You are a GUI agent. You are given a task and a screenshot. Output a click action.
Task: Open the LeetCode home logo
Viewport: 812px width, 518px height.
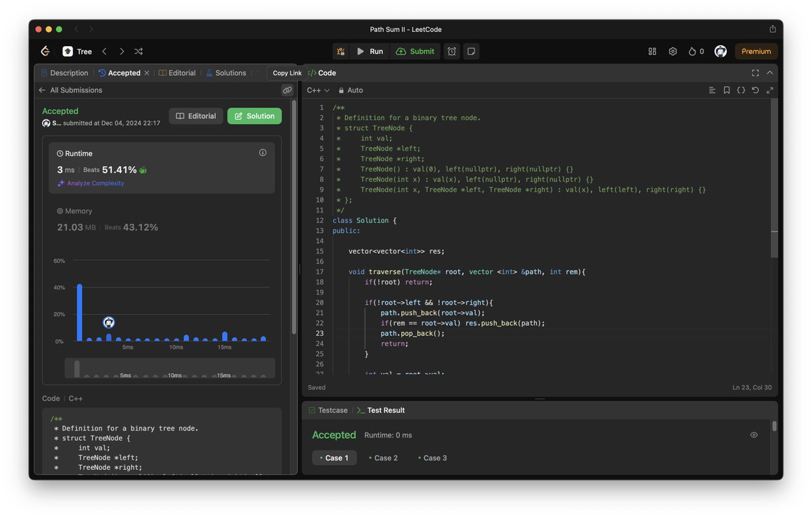[x=45, y=51]
